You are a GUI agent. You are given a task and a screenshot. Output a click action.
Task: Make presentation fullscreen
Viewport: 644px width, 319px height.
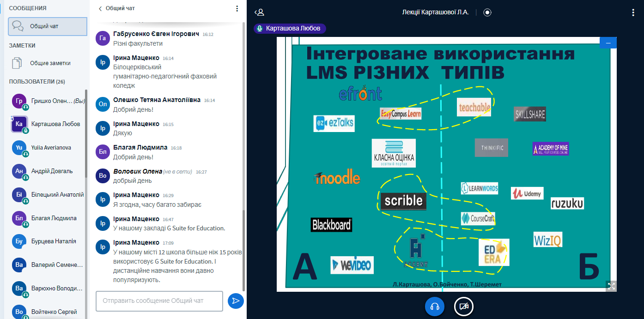(x=611, y=286)
